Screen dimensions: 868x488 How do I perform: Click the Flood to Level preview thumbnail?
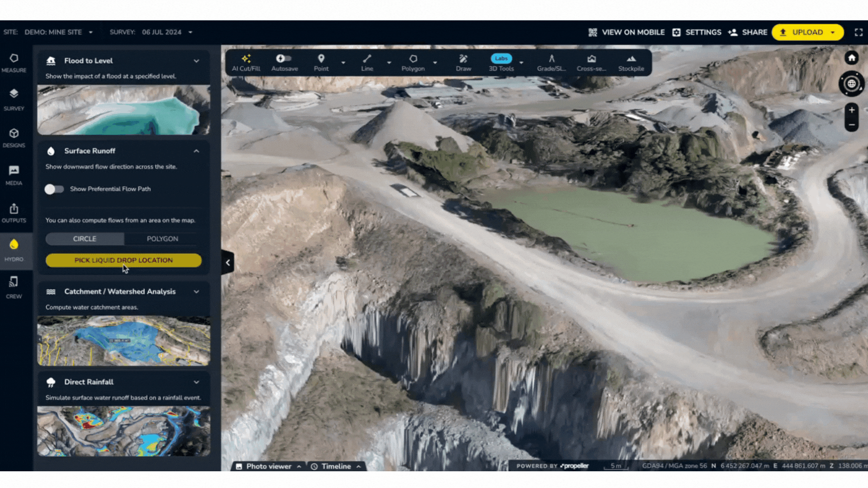(123, 110)
